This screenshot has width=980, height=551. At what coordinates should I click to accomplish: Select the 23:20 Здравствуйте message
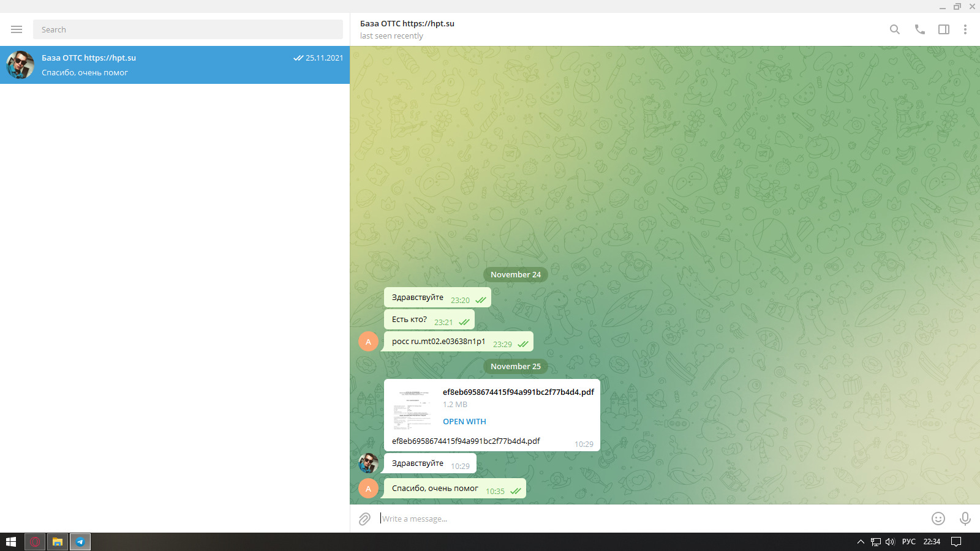437,298
